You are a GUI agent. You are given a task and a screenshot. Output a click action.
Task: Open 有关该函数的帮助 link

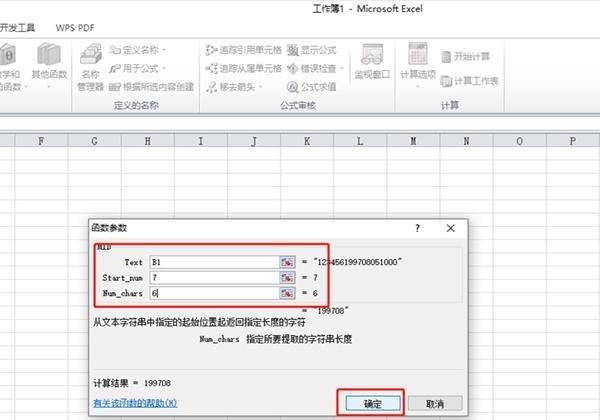(135, 403)
